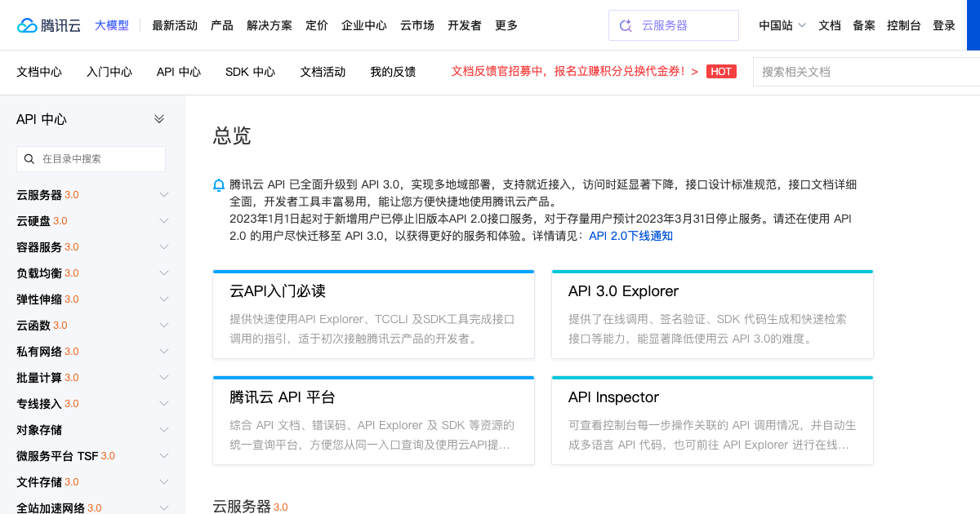Expand the 微服务平台 TSF 3.0 section

point(163,455)
